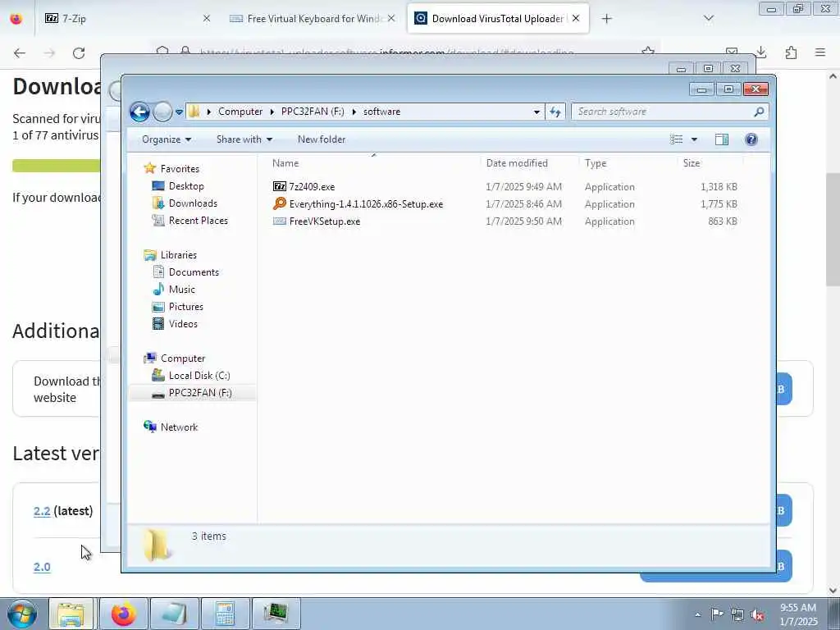This screenshot has width=840, height=630.
Task: Click the Refresh button beside address bar
Action: coord(555,112)
